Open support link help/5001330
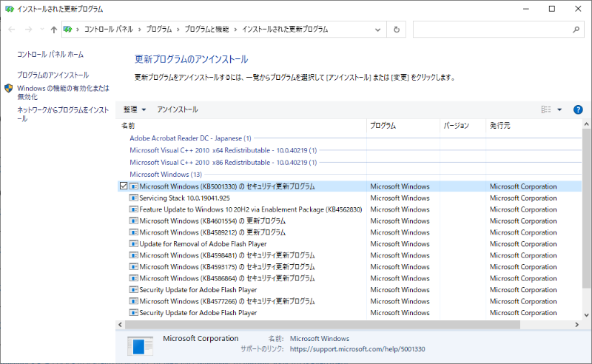592x364 pixels. pos(357,349)
